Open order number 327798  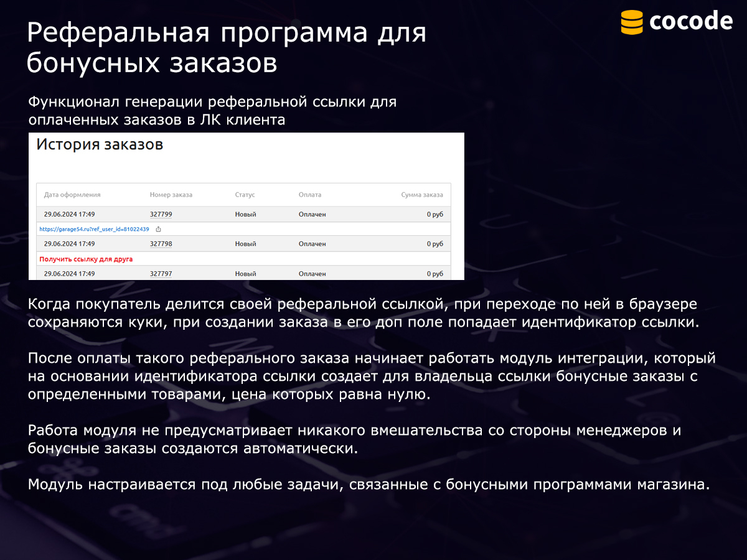click(161, 244)
